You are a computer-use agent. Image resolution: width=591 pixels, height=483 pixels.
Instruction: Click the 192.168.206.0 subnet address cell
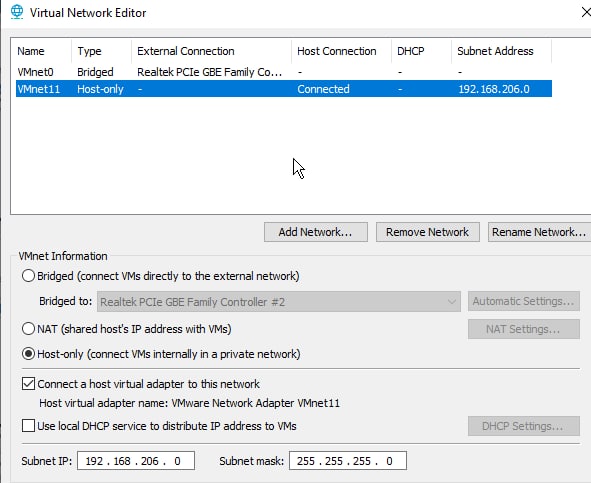[494, 89]
